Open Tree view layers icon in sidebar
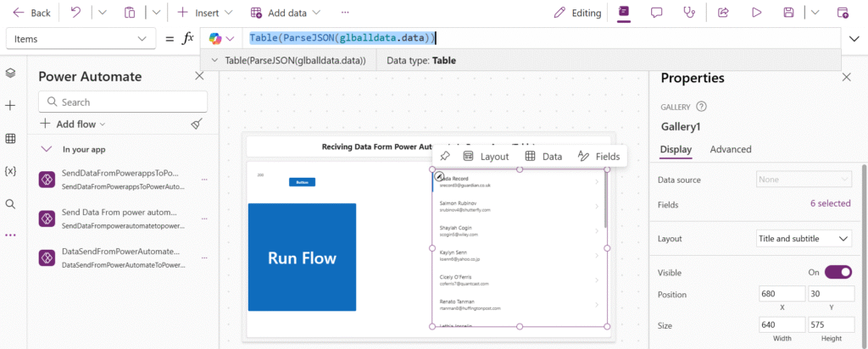This screenshot has width=868, height=349. [10, 73]
